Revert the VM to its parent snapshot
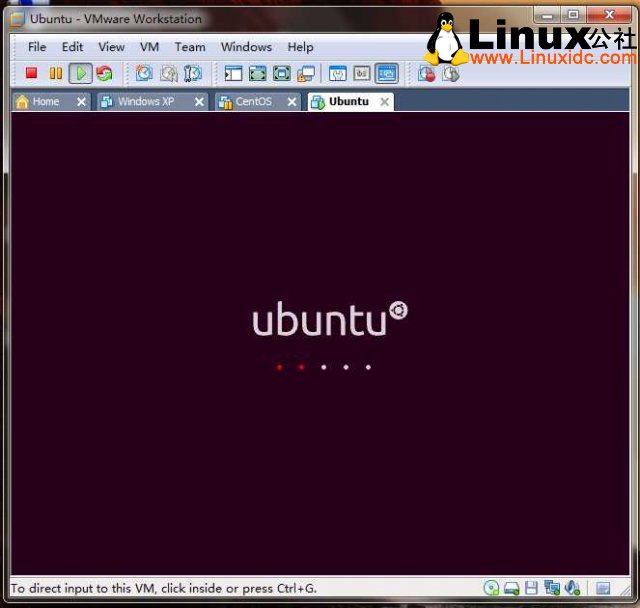 pyautogui.click(x=168, y=73)
